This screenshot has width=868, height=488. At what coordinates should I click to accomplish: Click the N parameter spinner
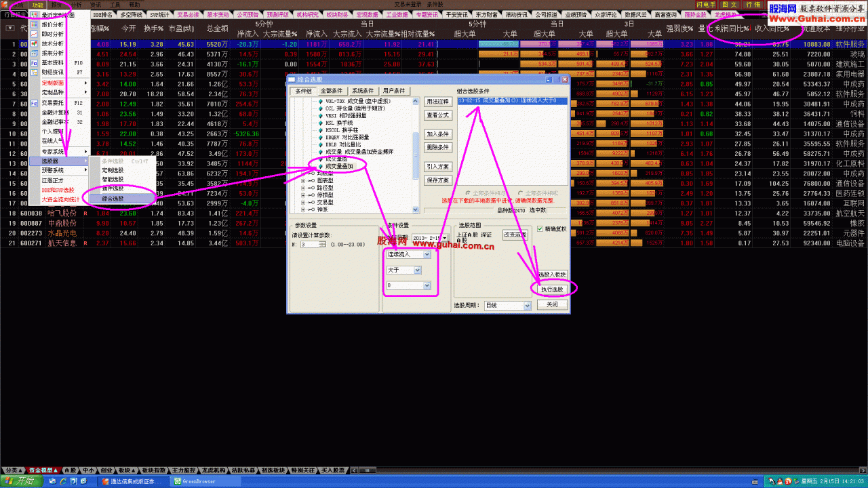tap(322, 244)
